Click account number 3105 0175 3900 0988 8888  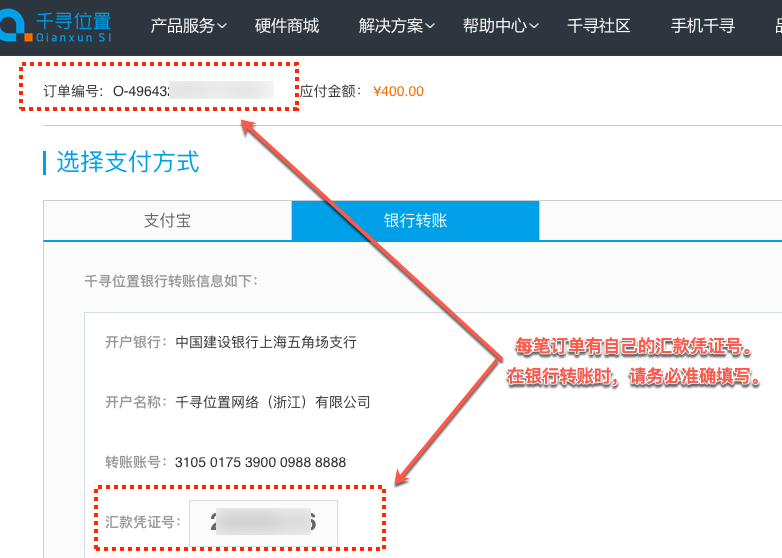[260, 462]
